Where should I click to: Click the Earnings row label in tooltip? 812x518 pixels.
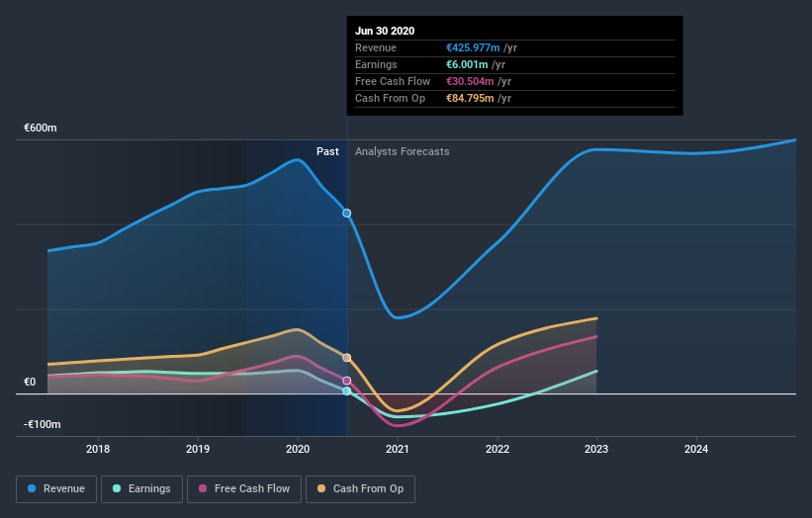click(x=376, y=64)
